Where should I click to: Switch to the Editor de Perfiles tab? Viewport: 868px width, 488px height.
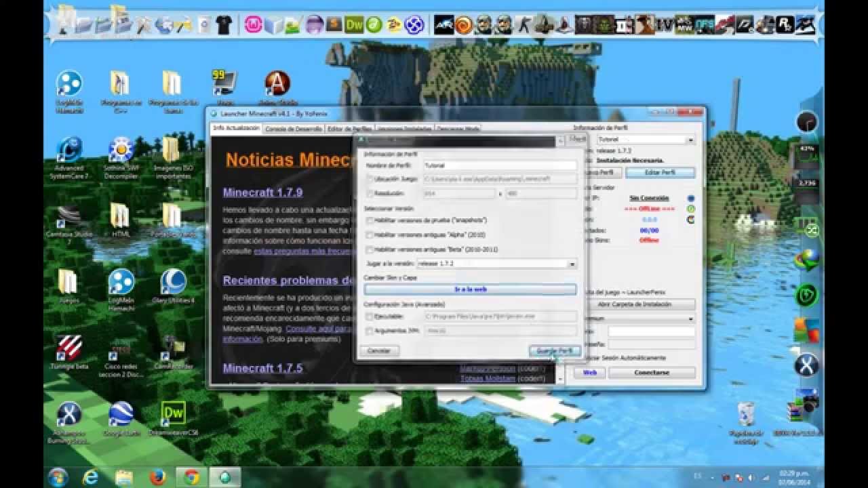349,128
